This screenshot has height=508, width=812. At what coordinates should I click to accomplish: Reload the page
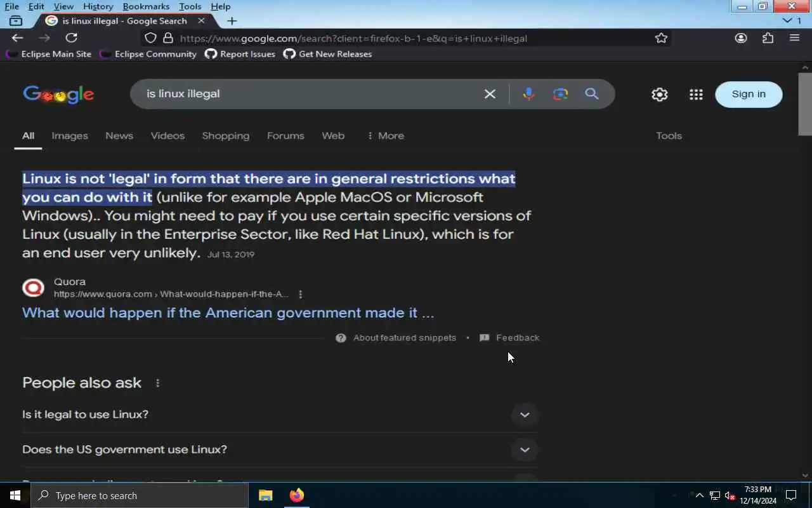(x=71, y=38)
